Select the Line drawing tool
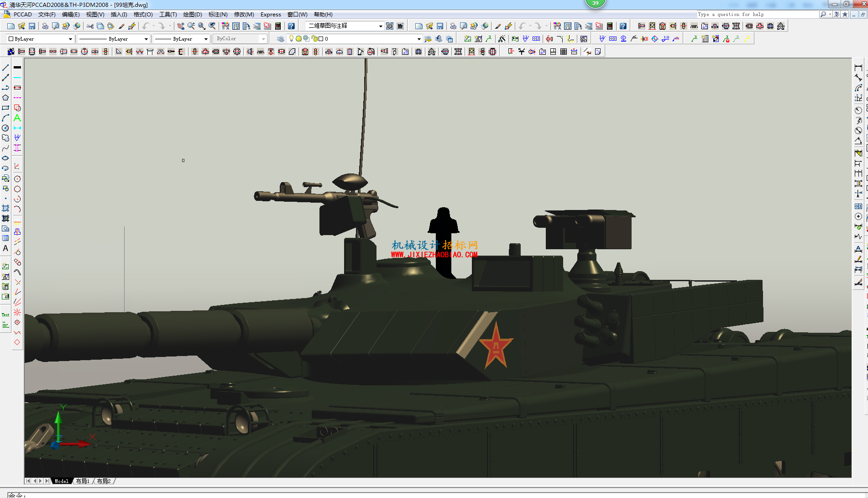Screen dimensions: 868x498 [5, 68]
